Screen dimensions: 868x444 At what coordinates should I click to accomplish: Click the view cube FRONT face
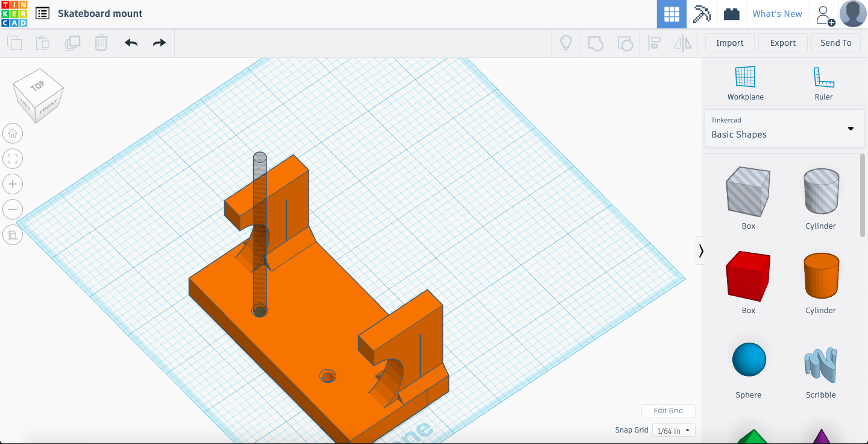coord(48,109)
